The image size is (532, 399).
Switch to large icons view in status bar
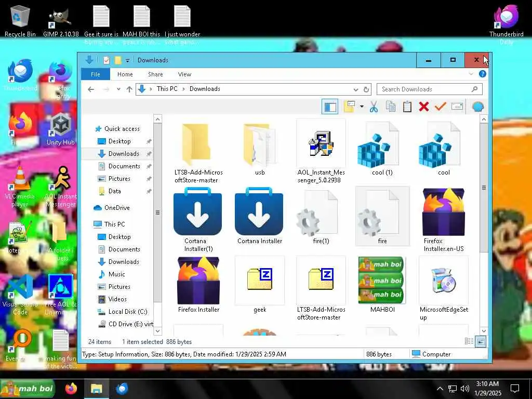[x=481, y=341]
